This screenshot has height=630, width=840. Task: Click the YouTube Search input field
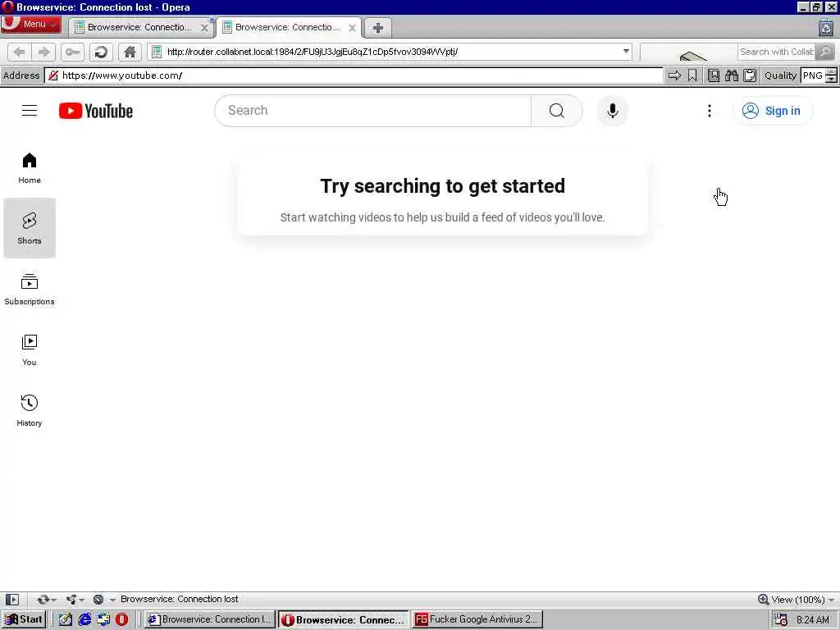click(373, 111)
